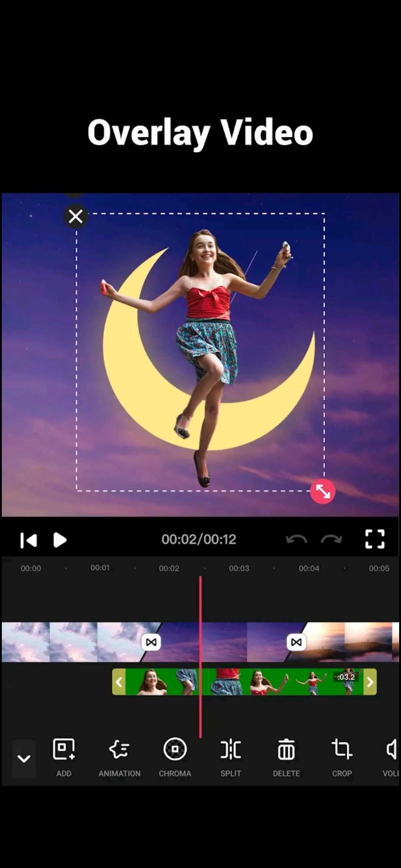Image resolution: width=401 pixels, height=868 pixels.
Task: Open the ANIMATION tool
Action: (x=119, y=757)
